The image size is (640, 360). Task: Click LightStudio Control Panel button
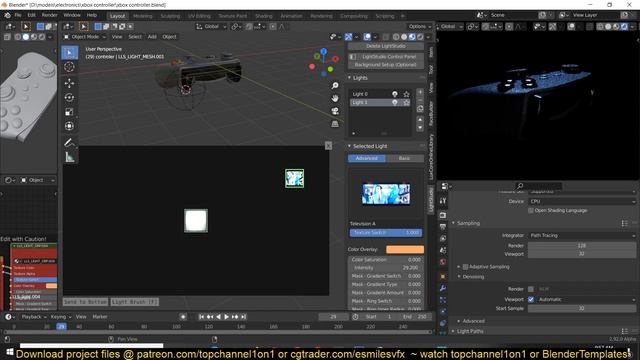pos(386,57)
